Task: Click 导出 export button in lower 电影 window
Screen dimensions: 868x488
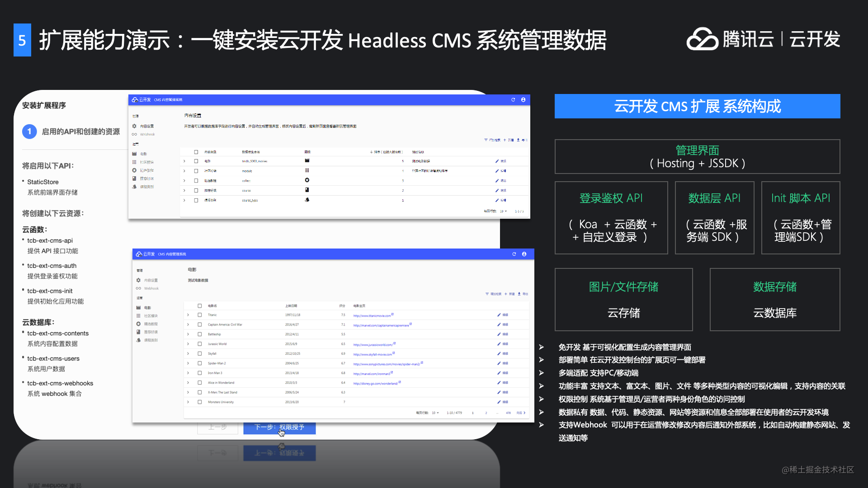Action: (x=523, y=294)
